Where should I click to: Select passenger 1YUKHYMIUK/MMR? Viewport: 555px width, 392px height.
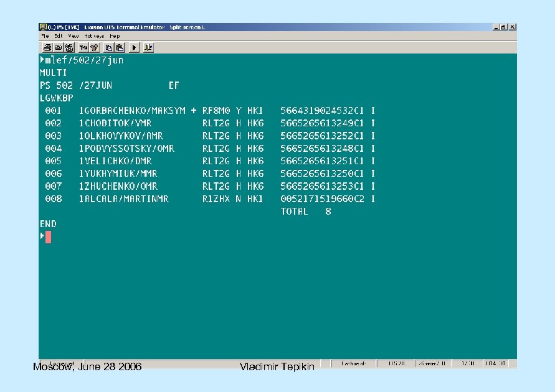click(x=118, y=174)
